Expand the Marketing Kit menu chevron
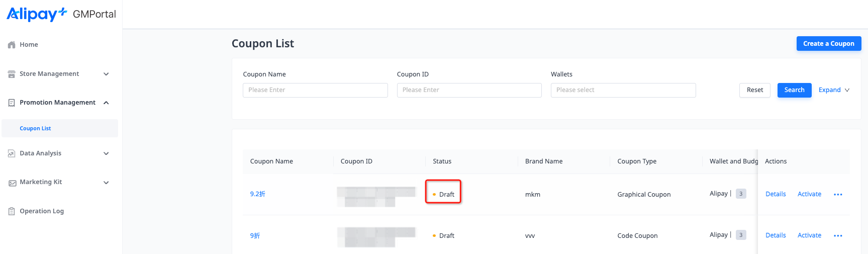868x254 pixels. click(106, 183)
